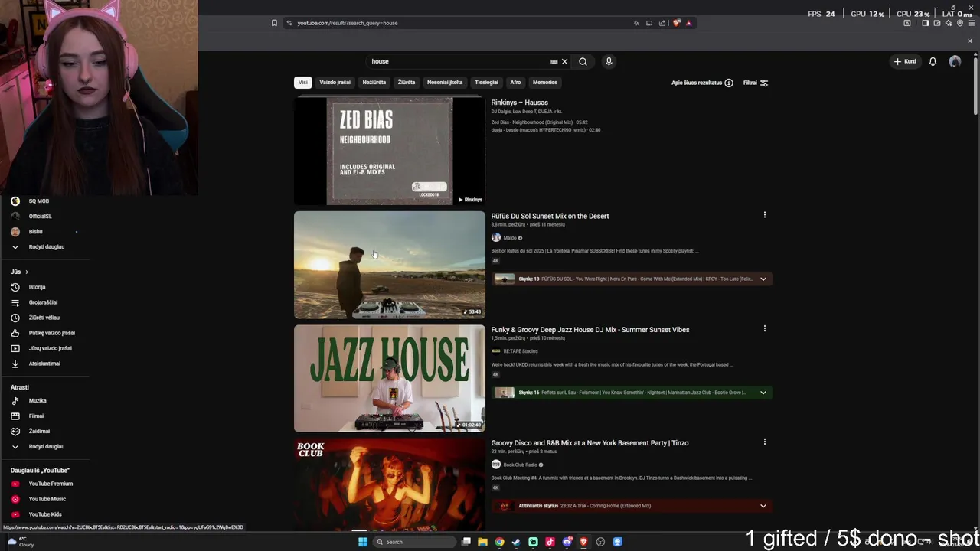The height and width of the screenshot is (551, 980).
Task: Open Rinkinys – Hausas mix title
Action: 519,103
